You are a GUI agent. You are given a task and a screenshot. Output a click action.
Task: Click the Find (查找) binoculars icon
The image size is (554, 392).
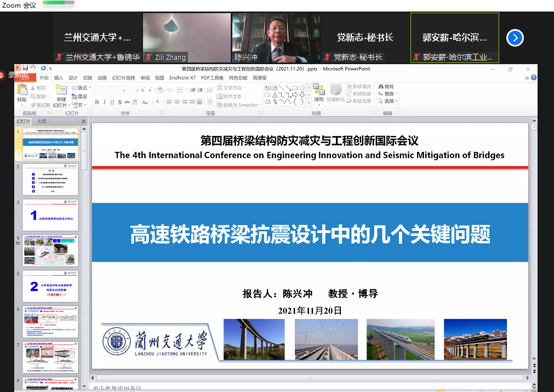pyautogui.click(x=381, y=87)
